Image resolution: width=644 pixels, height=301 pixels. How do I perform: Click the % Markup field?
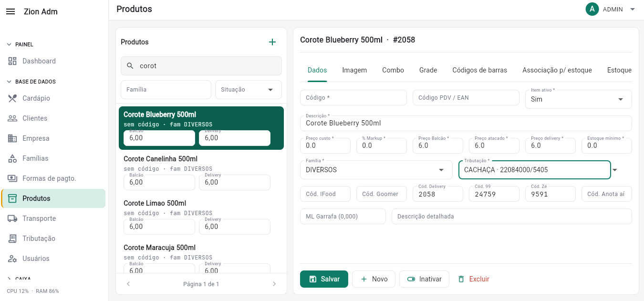[x=382, y=145]
